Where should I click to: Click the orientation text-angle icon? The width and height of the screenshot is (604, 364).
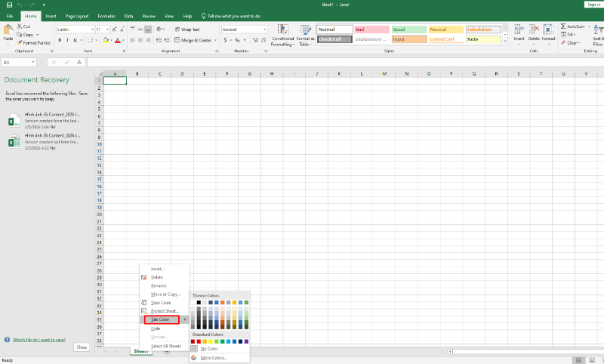pos(159,29)
